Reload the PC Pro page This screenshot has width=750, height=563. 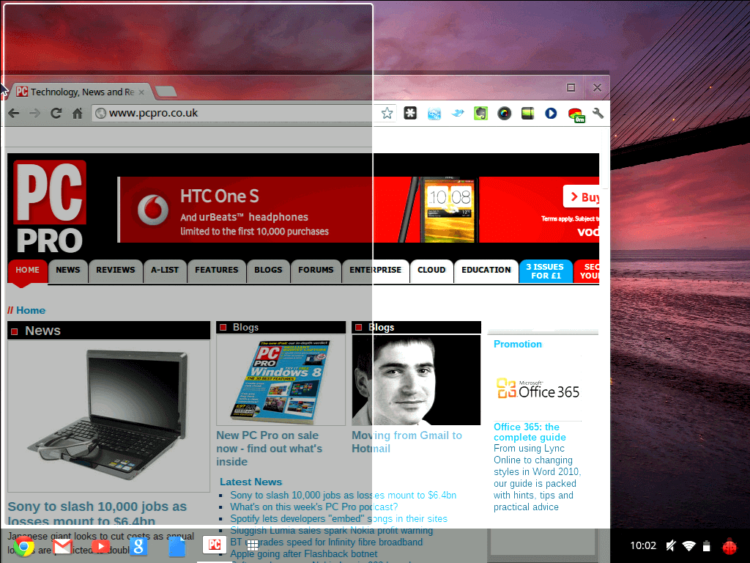coord(56,113)
